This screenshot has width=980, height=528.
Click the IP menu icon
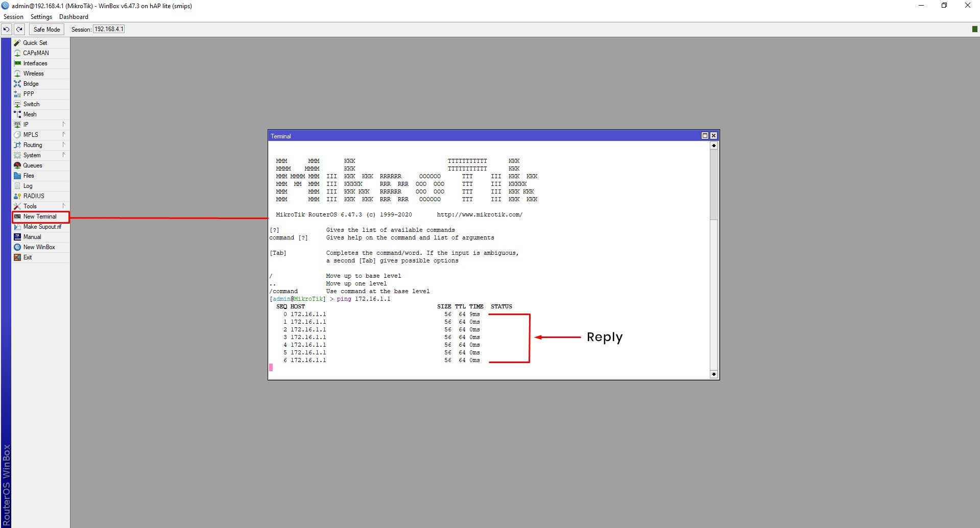click(17, 125)
